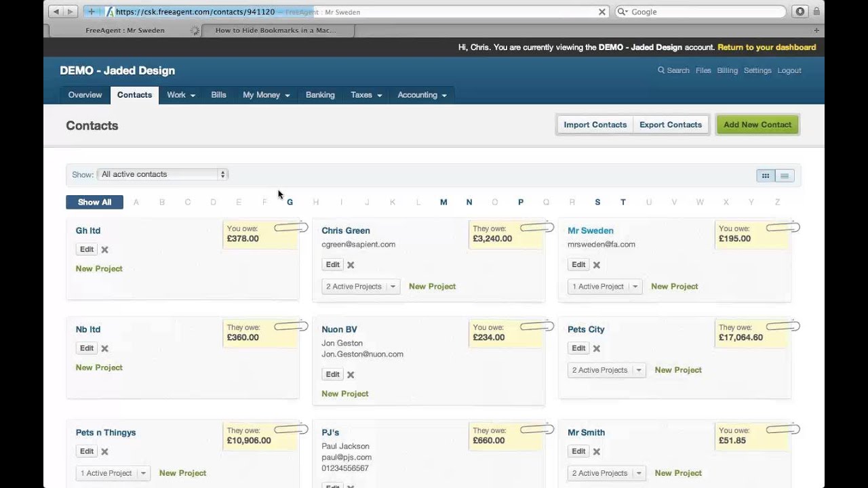Screen dimensions: 868x488
Task: Expand the Accounting menu
Action: click(422, 95)
